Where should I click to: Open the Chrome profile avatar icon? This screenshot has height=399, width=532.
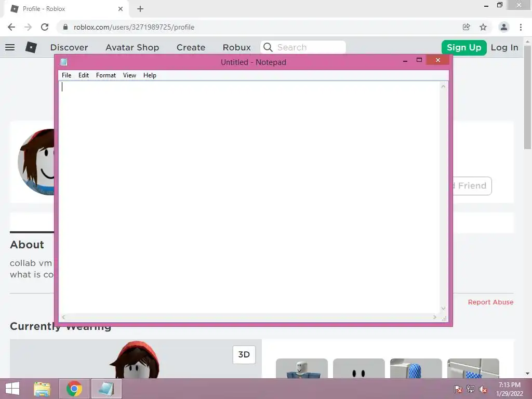pyautogui.click(x=504, y=27)
